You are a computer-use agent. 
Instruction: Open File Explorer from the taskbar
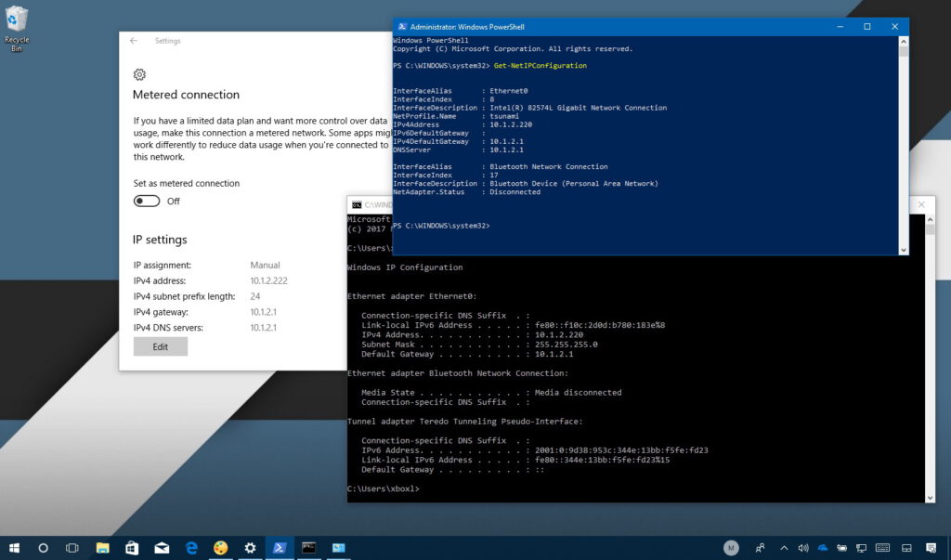(x=101, y=548)
